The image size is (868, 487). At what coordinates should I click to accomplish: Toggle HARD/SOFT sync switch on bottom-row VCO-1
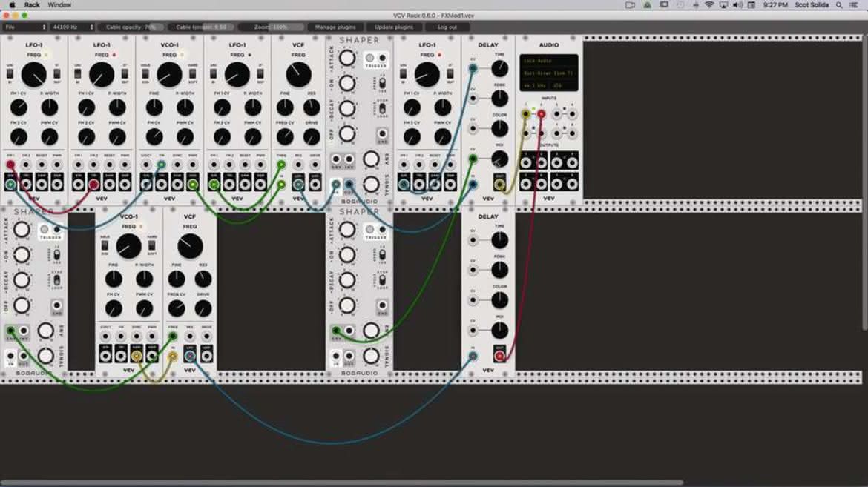point(151,245)
